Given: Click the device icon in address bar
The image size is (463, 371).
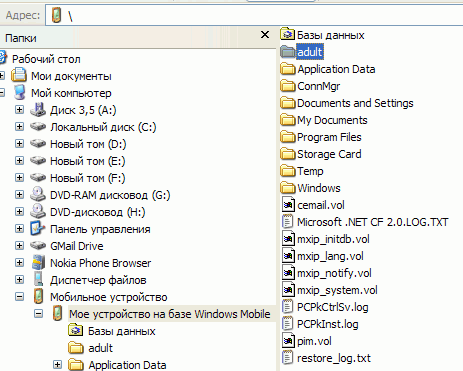Looking at the screenshot, I should (57, 15).
